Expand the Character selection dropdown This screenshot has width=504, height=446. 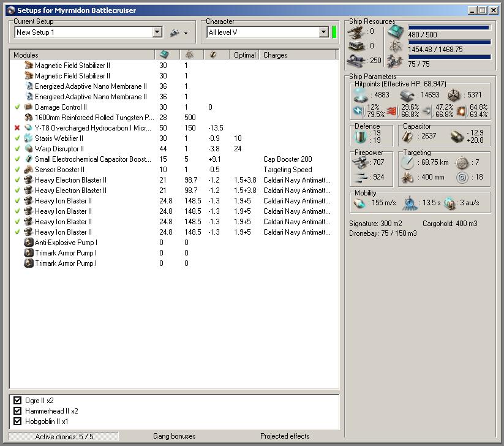pyautogui.click(x=324, y=32)
